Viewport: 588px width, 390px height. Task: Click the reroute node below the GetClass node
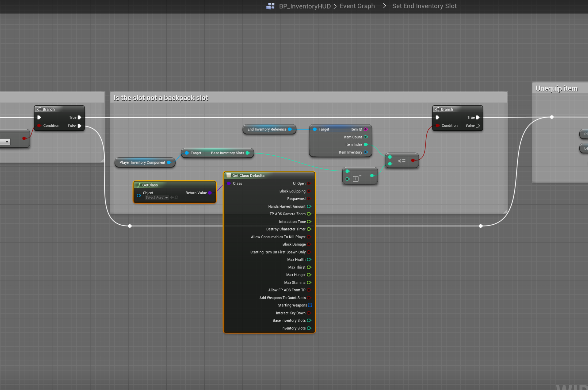[130, 226]
